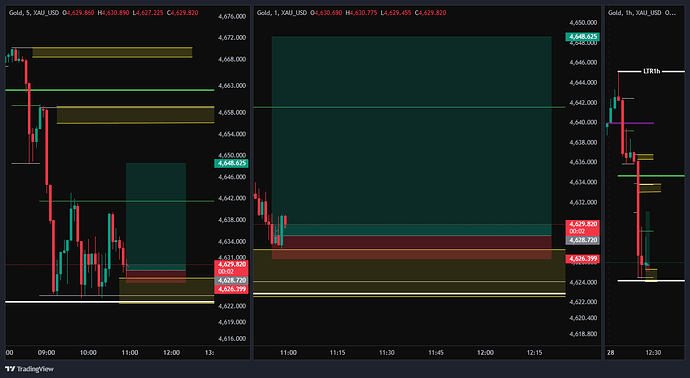Click 10:00 on the 5-minute time axis
The width and height of the screenshot is (690, 378).
point(88,352)
